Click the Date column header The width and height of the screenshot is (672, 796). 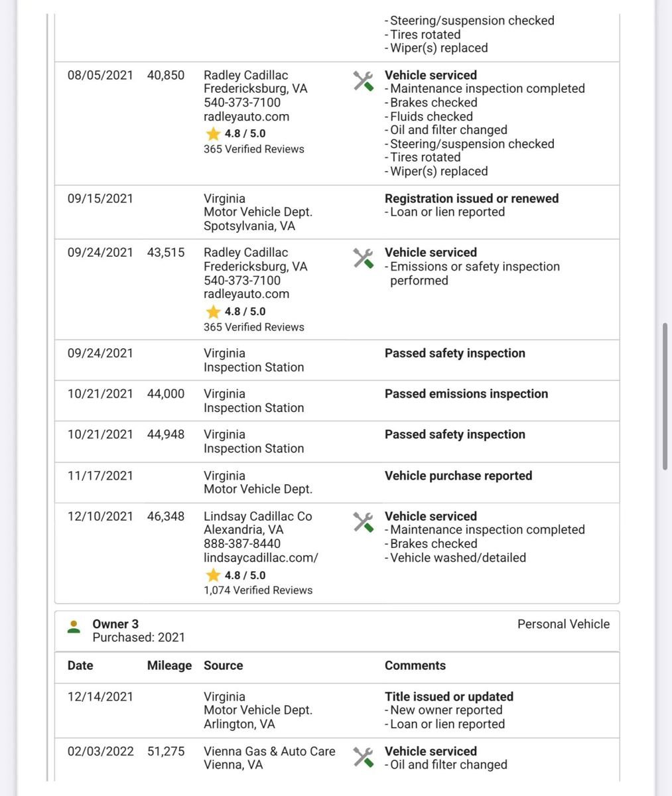coord(80,665)
